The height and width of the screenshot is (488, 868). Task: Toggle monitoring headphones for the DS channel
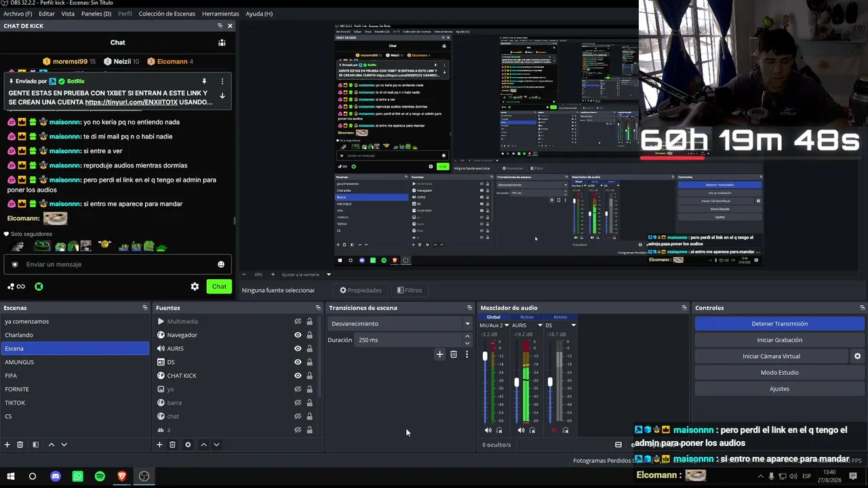[x=566, y=430]
